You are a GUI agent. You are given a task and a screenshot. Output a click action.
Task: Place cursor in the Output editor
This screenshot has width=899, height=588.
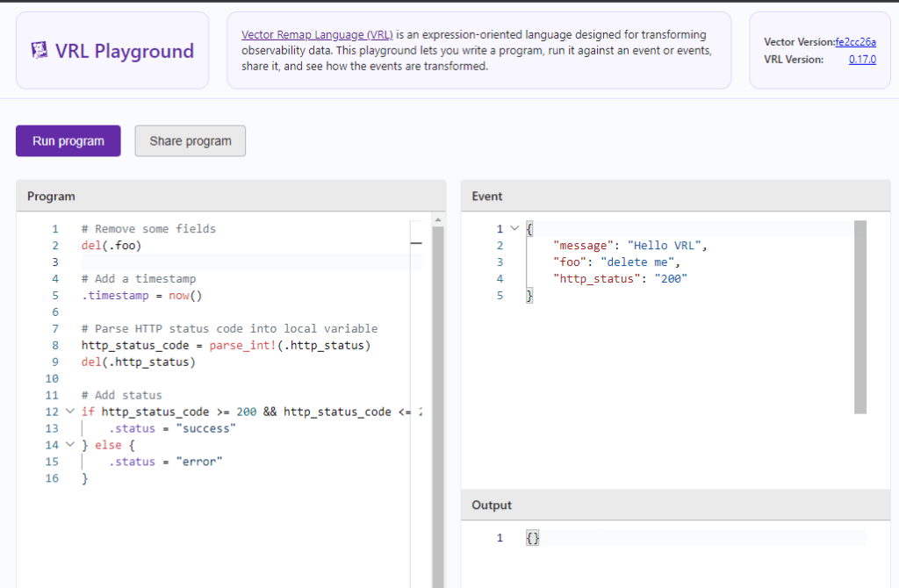point(694,538)
